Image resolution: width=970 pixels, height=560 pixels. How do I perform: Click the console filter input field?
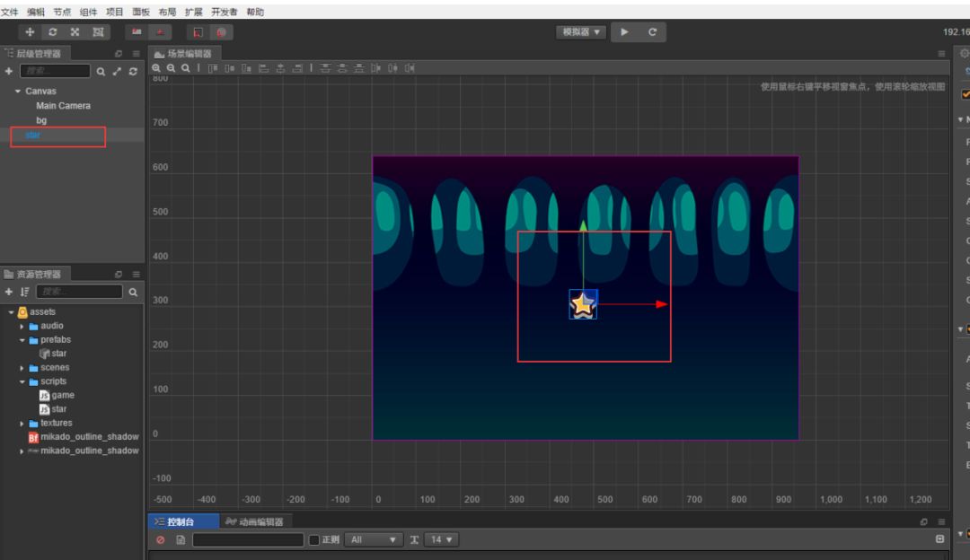pyautogui.click(x=248, y=539)
